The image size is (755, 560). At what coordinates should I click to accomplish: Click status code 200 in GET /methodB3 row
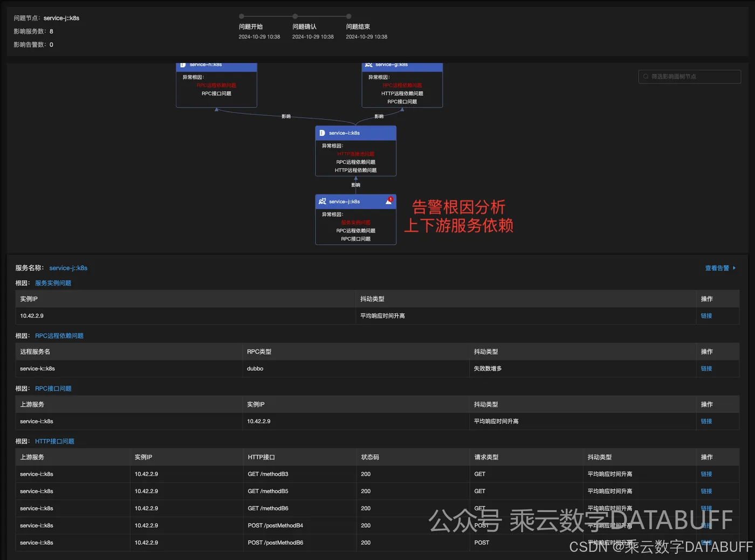pos(366,474)
